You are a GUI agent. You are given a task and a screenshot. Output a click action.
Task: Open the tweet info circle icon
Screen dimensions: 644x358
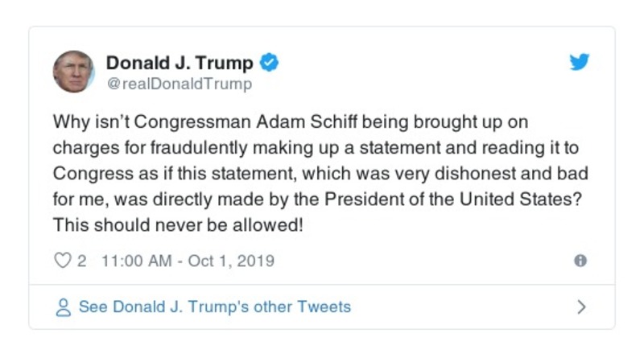tap(580, 261)
